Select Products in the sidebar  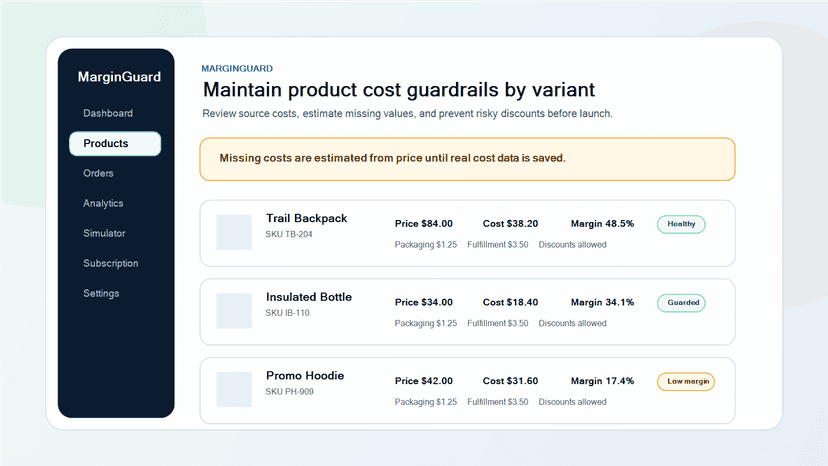pos(115,144)
